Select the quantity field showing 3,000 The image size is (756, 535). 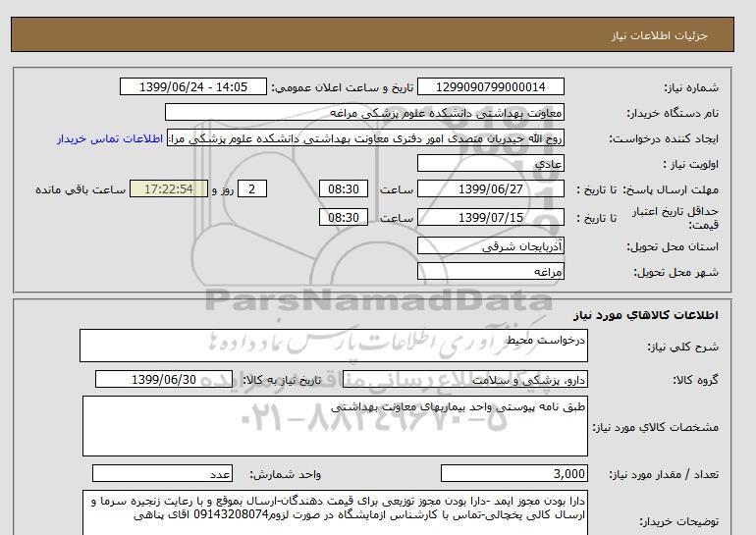pos(513,474)
